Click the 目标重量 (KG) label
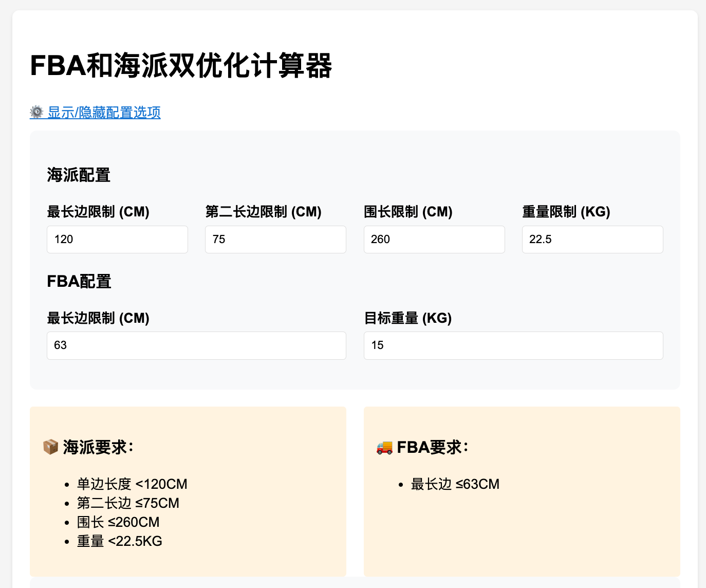The image size is (706, 588). pos(407,318)
